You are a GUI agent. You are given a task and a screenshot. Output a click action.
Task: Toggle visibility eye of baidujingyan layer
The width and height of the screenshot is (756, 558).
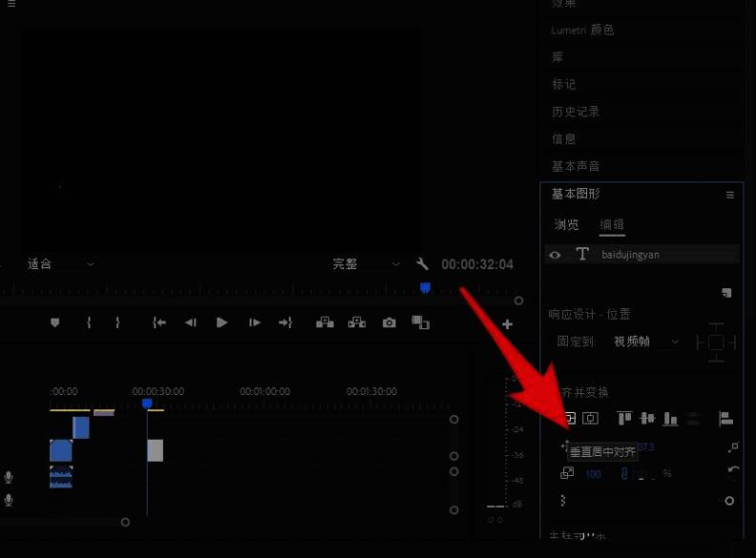click(x=555, y=255)
